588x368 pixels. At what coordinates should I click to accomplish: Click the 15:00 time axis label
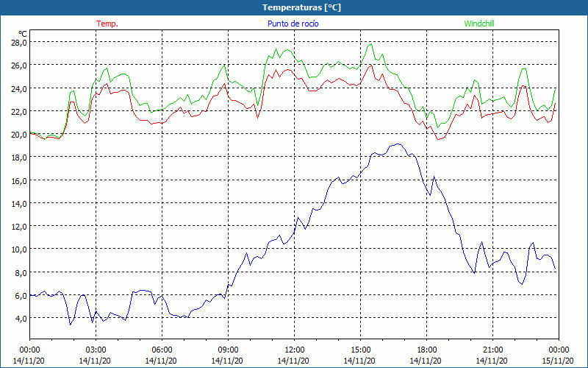tap(360, 350)
